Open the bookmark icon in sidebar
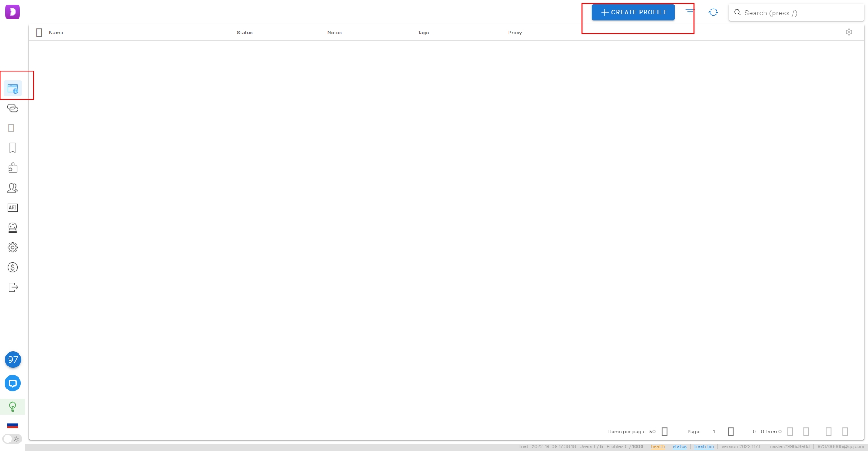Viewport: 868px width, 451px height. pyautogui.click(x=13, y=148)
